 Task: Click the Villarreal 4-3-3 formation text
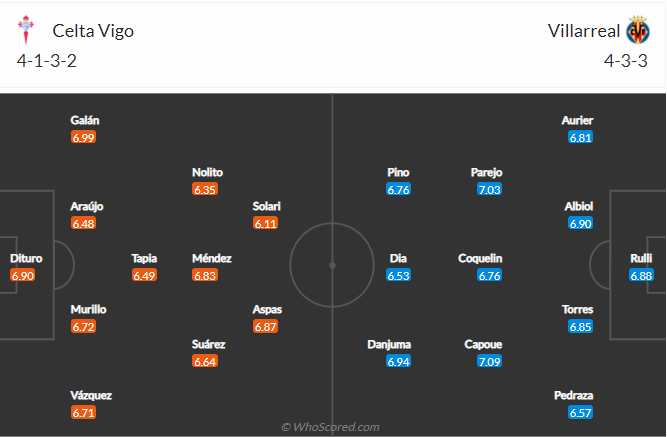coord(626,61)
